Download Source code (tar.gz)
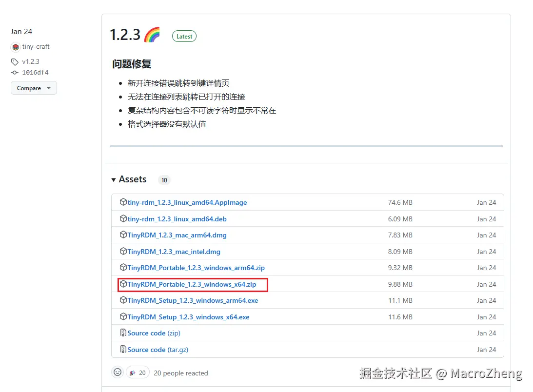Viewport: 533px width, 392px height. click(x=158, y=350)
